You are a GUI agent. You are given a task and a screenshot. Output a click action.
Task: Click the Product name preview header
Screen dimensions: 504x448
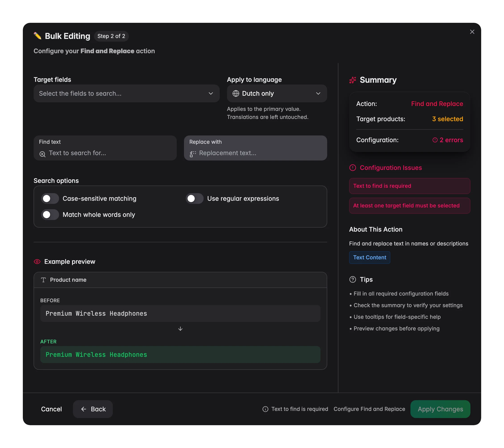pos(180,280)
